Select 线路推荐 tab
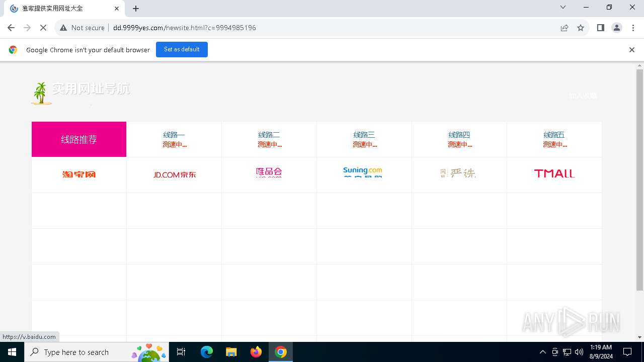Screen dimensions: 644x362 click(x=79, y=139)
